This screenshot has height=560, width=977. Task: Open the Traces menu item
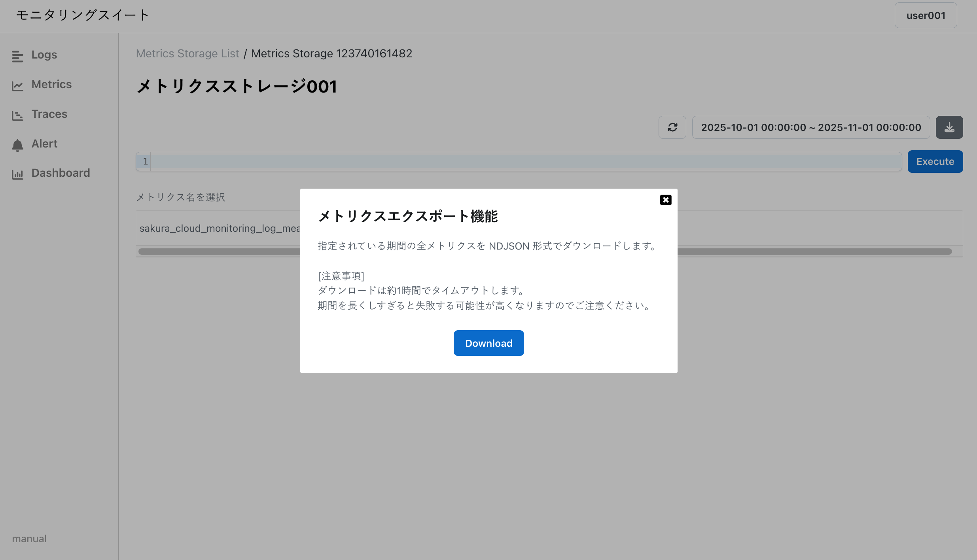49,114
